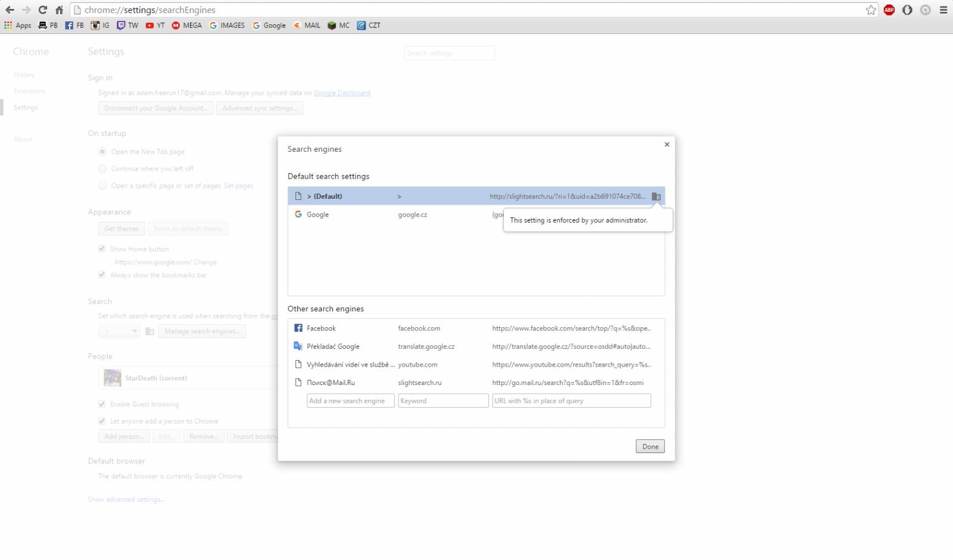Screen dimensions: 953x560
Task: Go to the Home page icon
Action: tap(59, 10)
